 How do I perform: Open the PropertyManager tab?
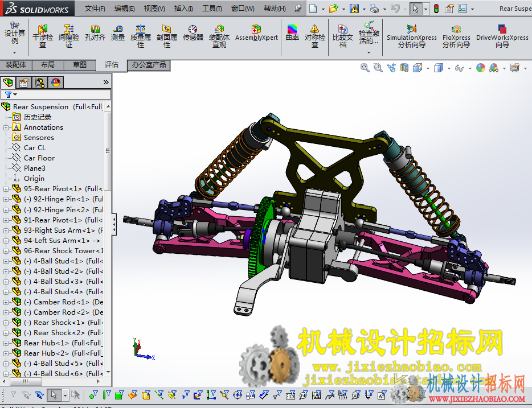tap(24, 83)
